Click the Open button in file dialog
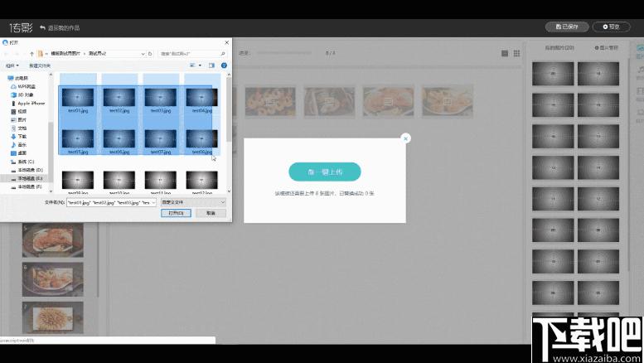Viewport: 644px width, 363px height. [176, 213]
